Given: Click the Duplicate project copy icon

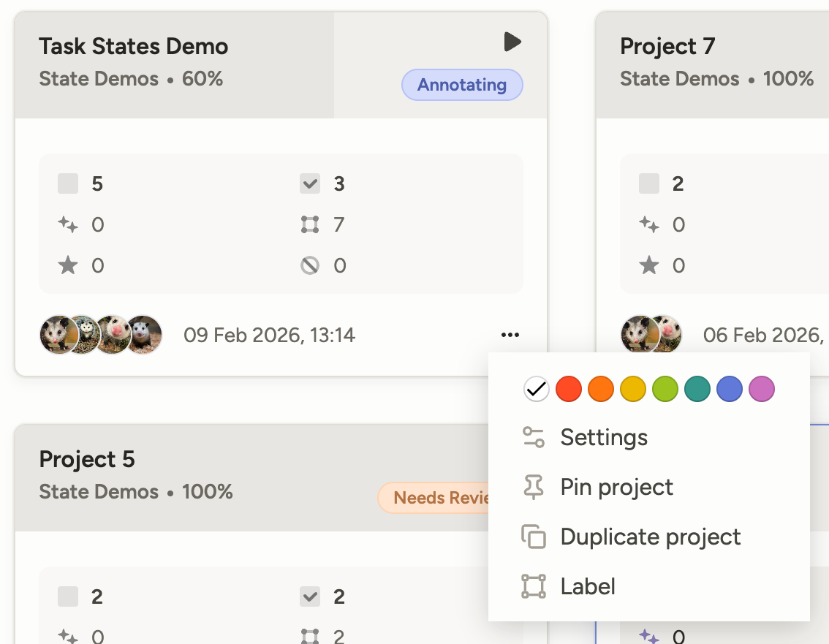Looking at the screenshot, I should click(534, 537).
